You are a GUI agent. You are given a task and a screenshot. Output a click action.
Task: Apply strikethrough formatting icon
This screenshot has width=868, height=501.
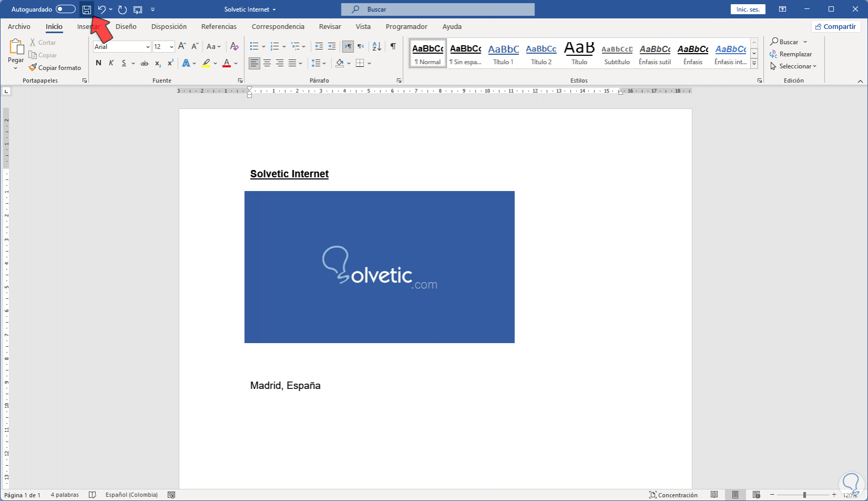point(144,63)
